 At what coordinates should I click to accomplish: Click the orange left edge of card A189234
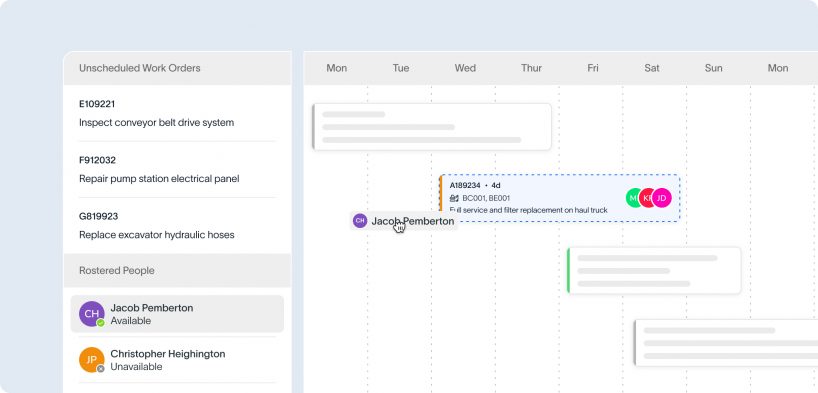[441, 194]
